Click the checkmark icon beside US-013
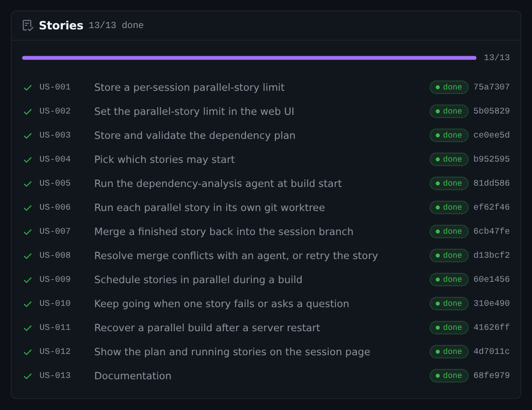Viewport: 532px width, 410px height. pos(28,376)
